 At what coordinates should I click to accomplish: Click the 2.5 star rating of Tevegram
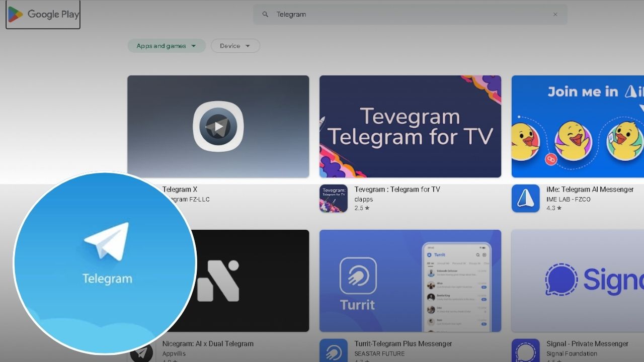(x=362, y=208)
